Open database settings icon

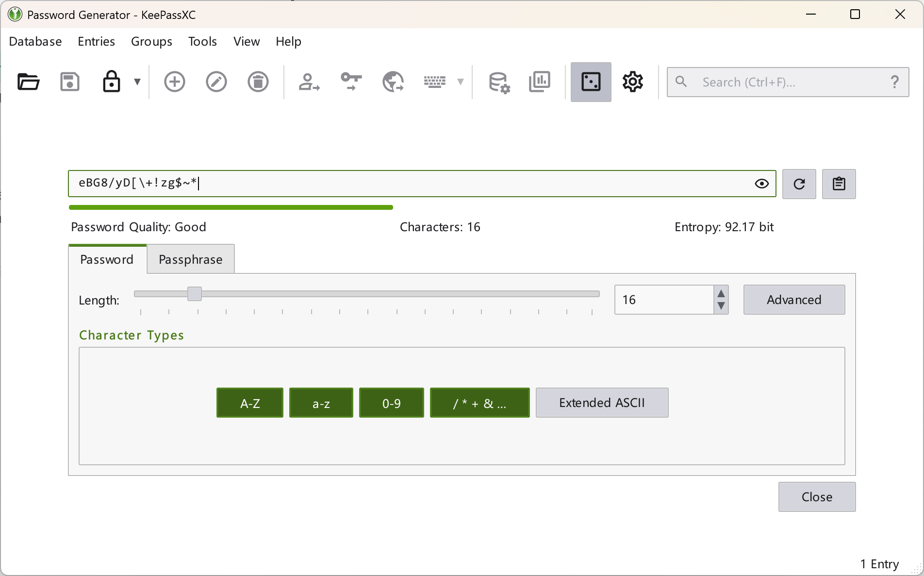[x=499, y=82]
